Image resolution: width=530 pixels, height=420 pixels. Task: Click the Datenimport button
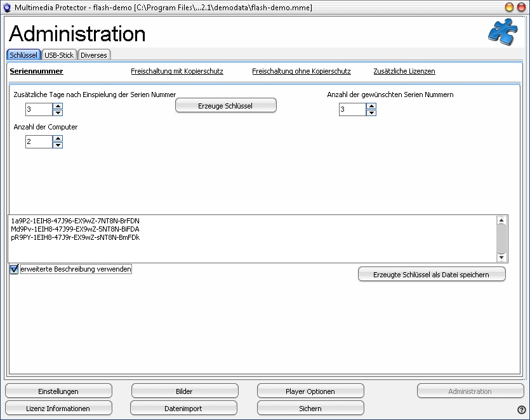(x=183, y=409)
